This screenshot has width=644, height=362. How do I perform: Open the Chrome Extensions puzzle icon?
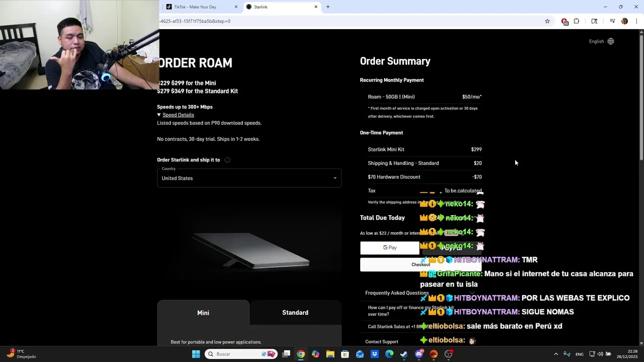[577, 21]
